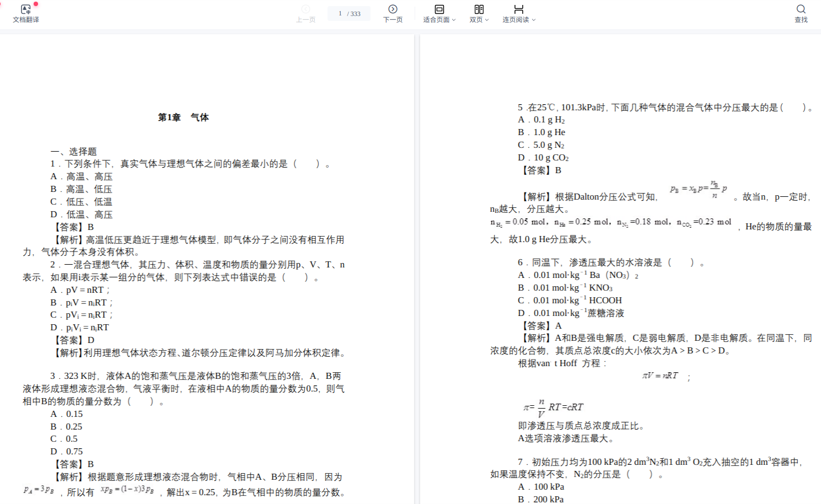Click the 下一页 text label

(x=393, y=20)
